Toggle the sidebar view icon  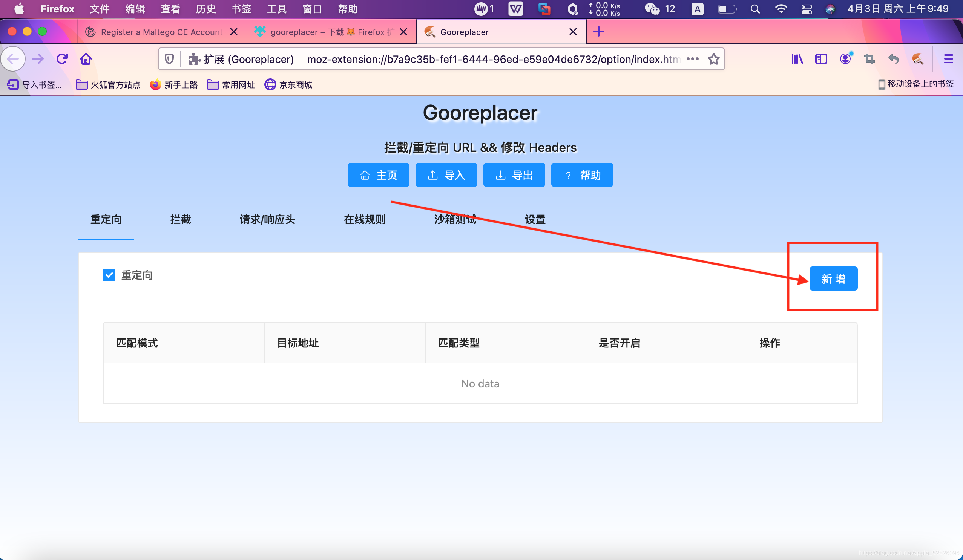pyautogui.click(x=821, y=59)
